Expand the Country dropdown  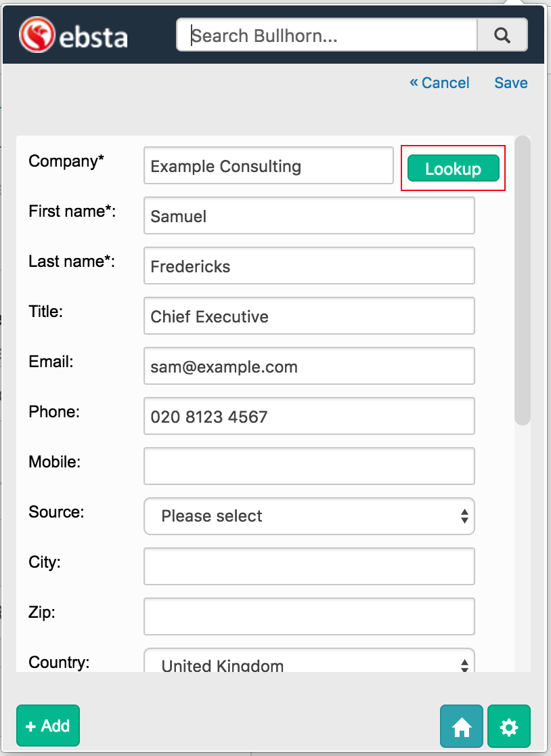[309, 664]
